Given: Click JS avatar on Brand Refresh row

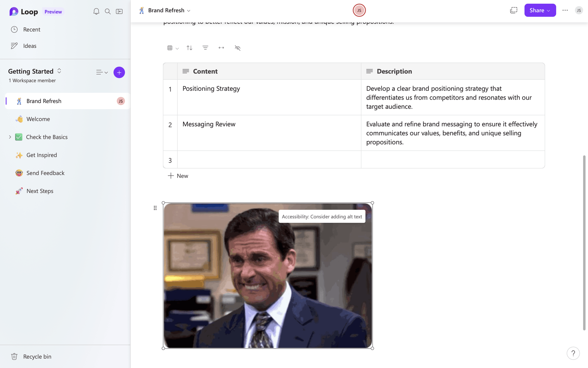Looking at the screenshot, I should (x=121, y=101).
